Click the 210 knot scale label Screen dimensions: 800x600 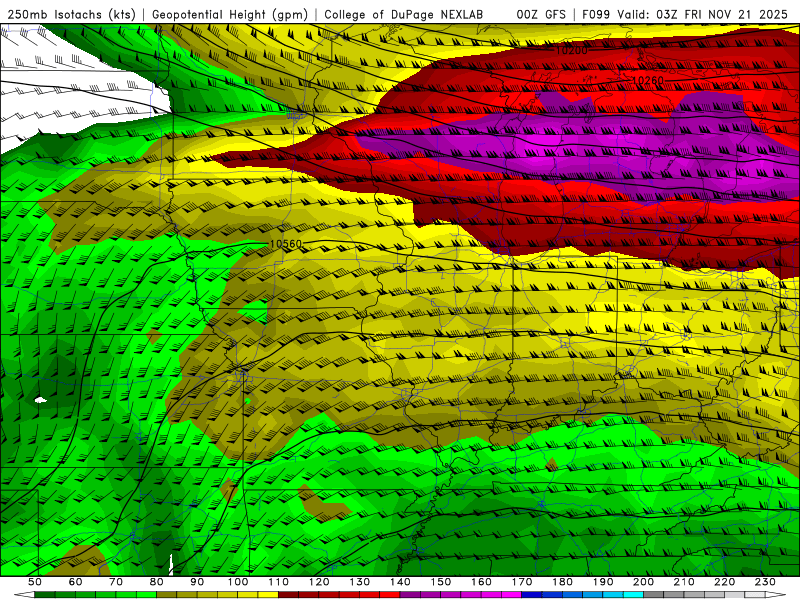tap(684, 582)
